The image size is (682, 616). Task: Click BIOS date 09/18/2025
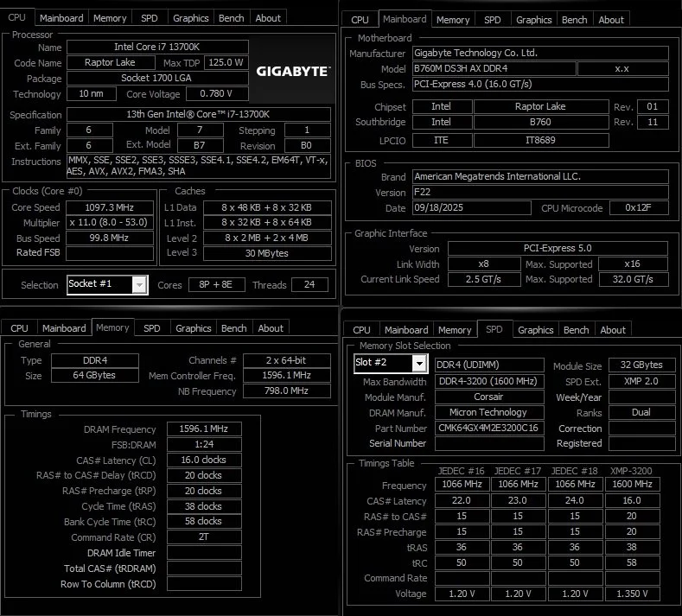471,208
